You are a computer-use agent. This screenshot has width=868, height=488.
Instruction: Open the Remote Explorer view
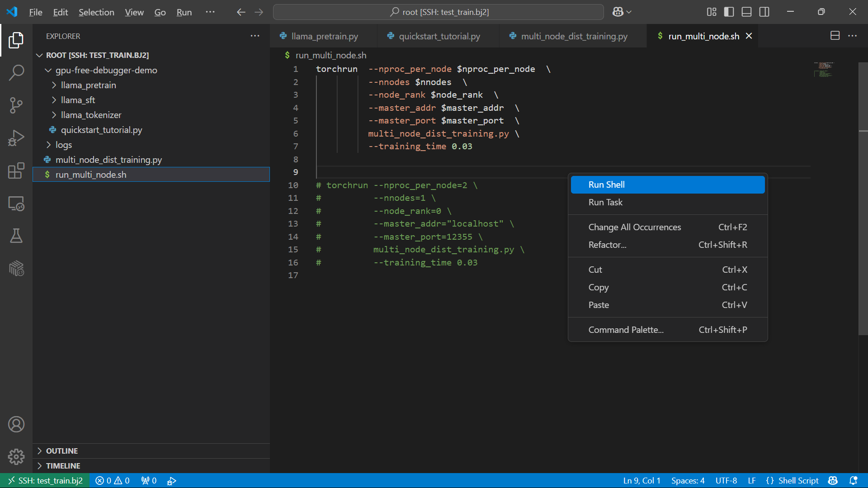pos(16,204)
